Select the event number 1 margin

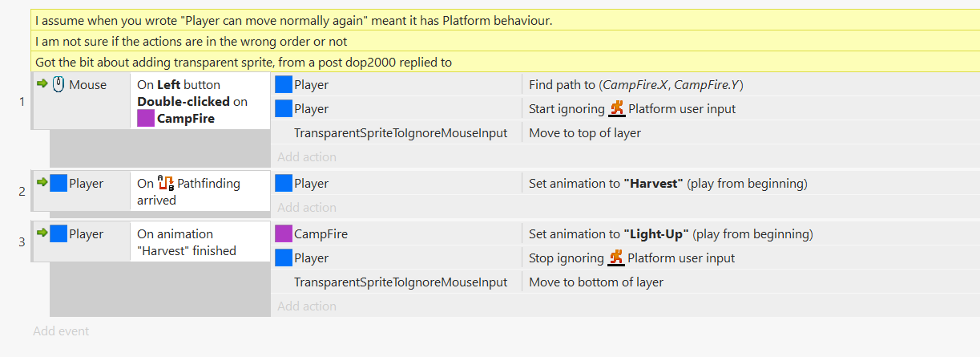(x=22, y=101)
